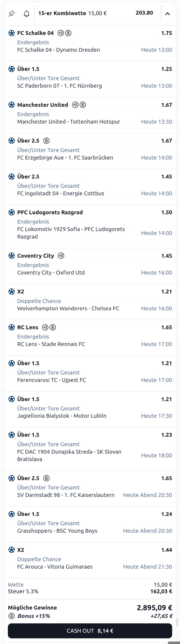Click the bonus icon beside Über 2.5 Erzgebirge Aue

[46, 141]
